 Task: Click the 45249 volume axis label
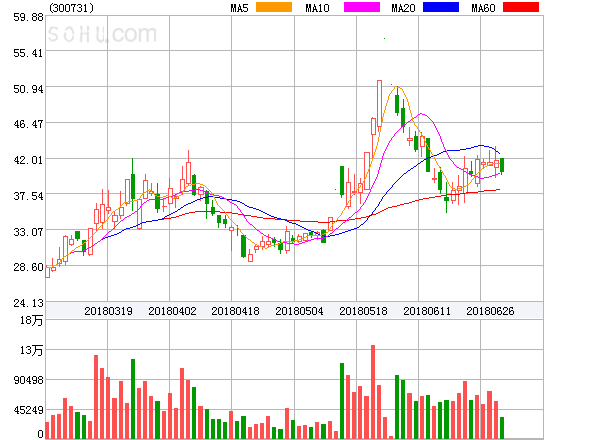pyautogui.click(x=28, y=410)
